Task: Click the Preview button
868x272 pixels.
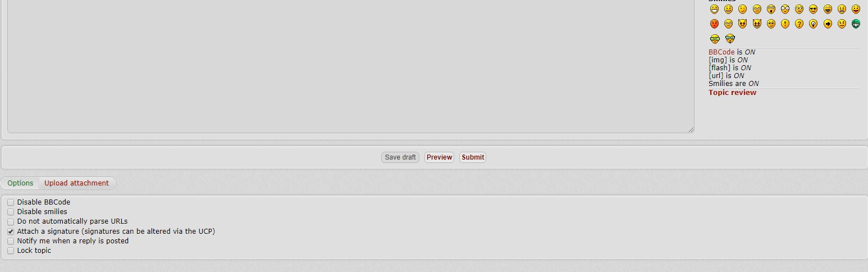Action: 439,157
